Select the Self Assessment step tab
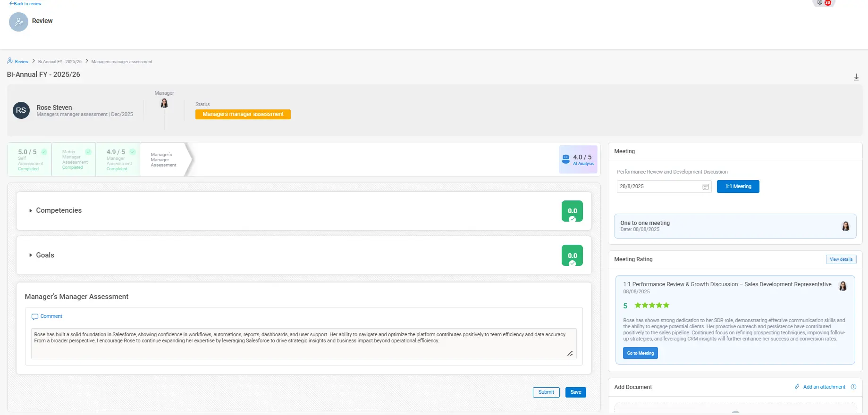Image resolution: width=868 pixels, height=415 pixels. pos(29,160)
